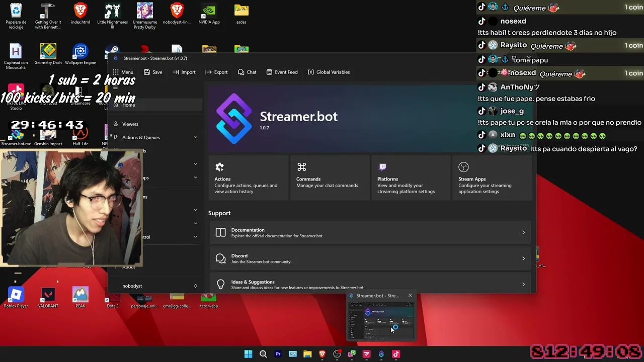The image size is (644, 362).
Task: Click the Save floppy disk icon
Action: (x=147, y=72)
